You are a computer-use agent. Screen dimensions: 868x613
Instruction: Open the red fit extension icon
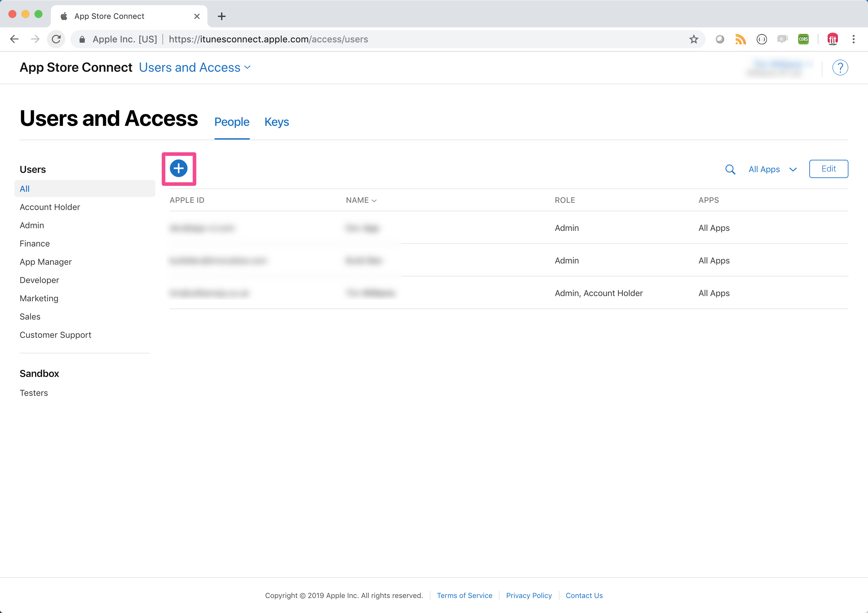click(832, 39)
